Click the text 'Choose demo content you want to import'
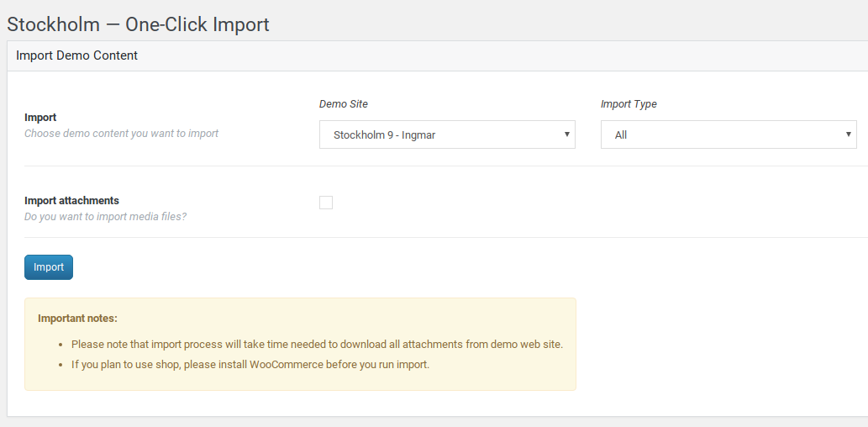 pyautogui.click(x=121, y=134)
